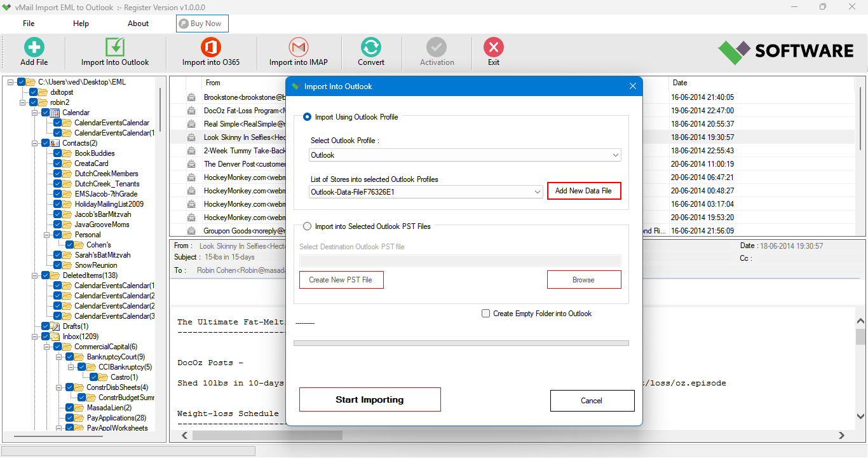Click the Browse button

[584, 280]
